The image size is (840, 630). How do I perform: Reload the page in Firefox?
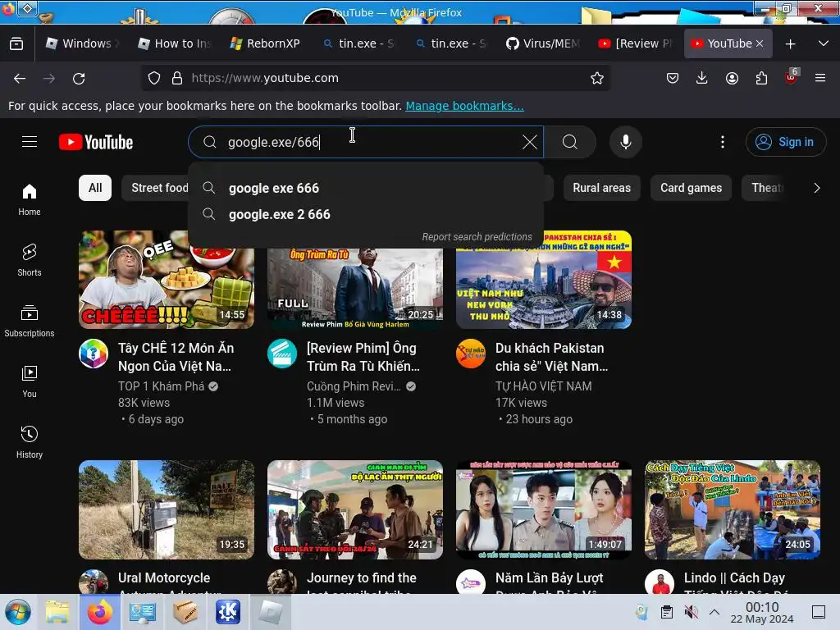click(79, 78)
